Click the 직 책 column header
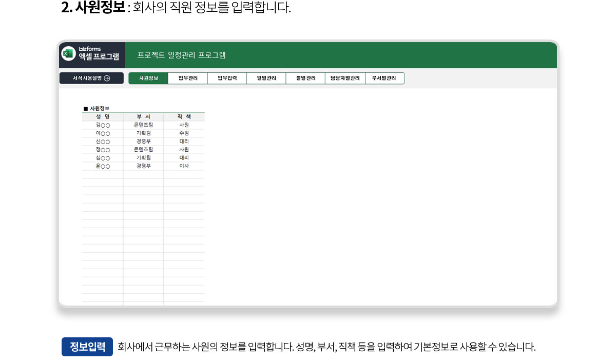Screen dimensions: 616x364 click(x=184, y=117)
